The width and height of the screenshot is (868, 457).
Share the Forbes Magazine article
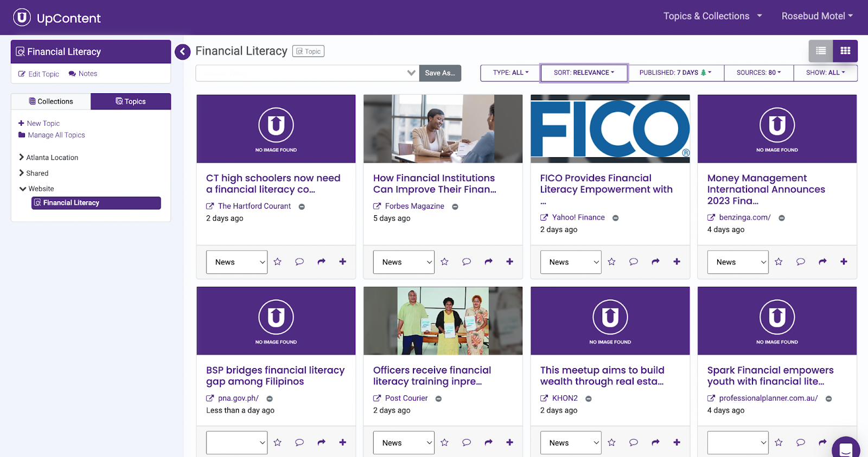(488, 262)
